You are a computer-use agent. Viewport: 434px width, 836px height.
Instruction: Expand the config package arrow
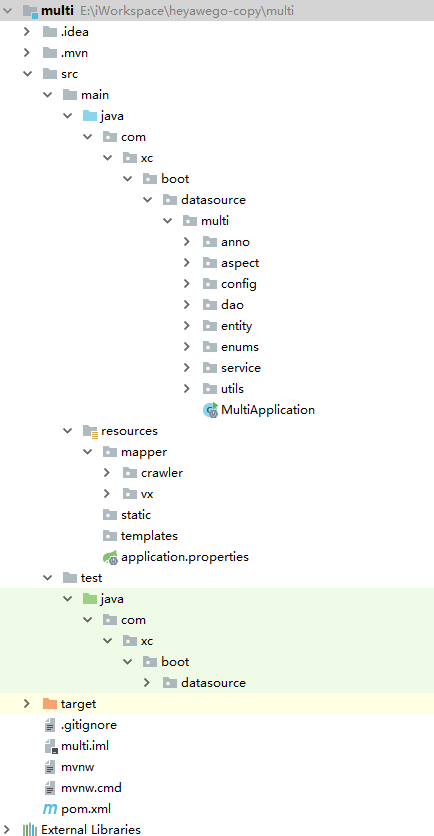coord(187,284)
